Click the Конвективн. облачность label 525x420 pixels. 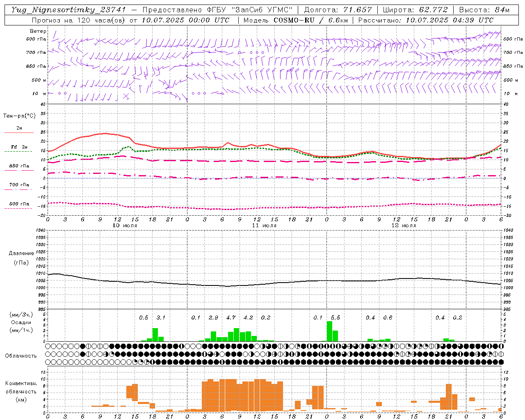pos(21,387)
